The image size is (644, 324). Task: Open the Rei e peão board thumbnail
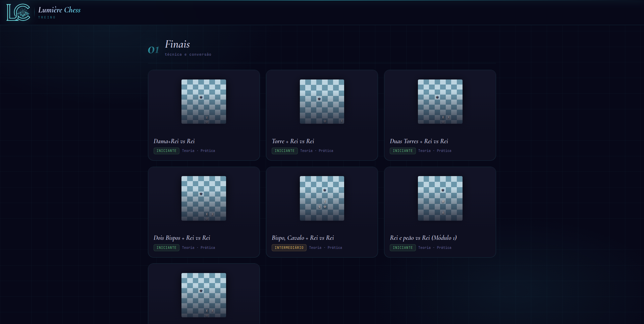[440, 198]
